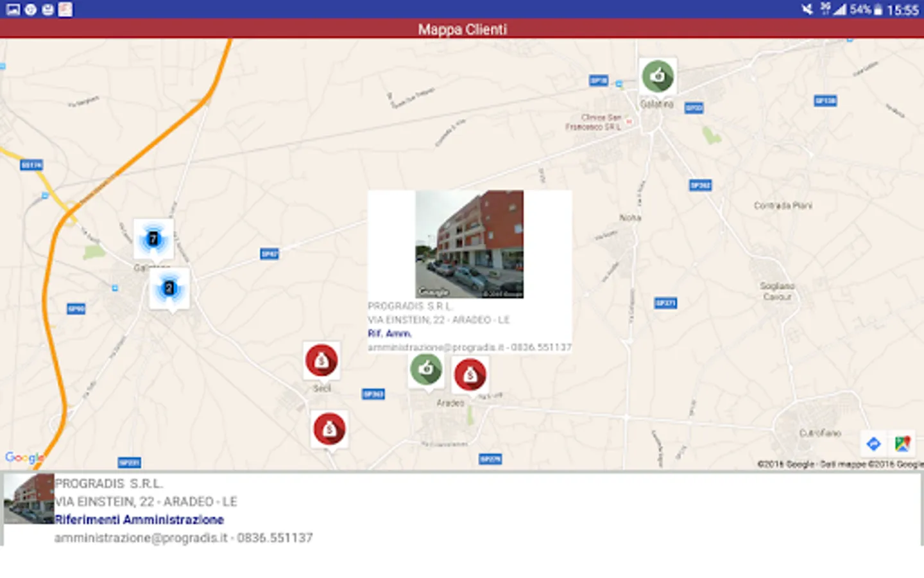The height and width of the screenshot is (578, 924).
Task: Click VIA EINSTEIN, 22 address in popup
Action: point(439,320)
